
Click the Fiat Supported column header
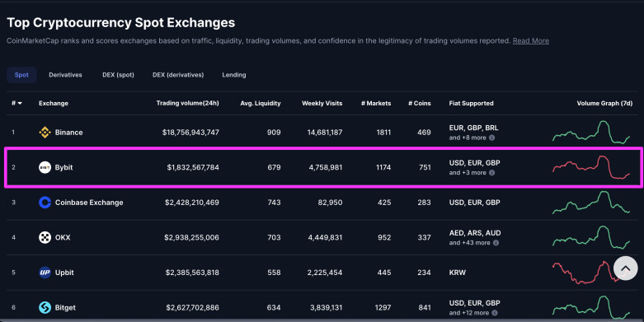point(471,104)
